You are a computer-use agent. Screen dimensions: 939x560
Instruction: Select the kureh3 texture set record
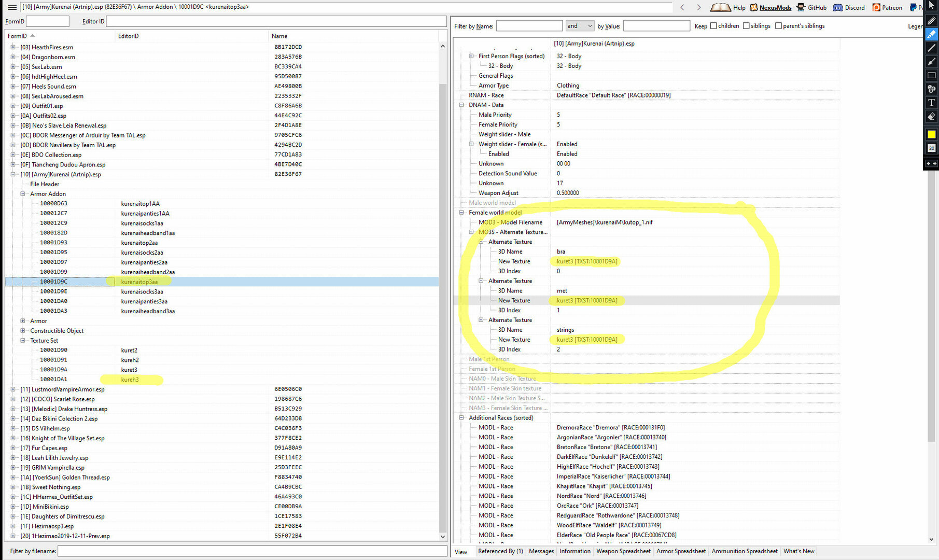pyautogui.click(x=221, y=380)
